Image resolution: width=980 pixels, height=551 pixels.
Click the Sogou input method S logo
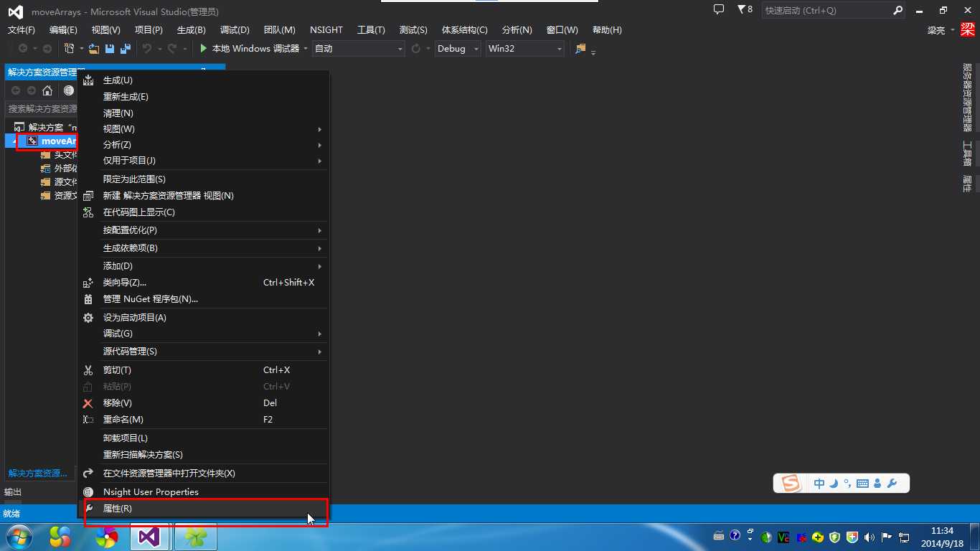(791, 484)
